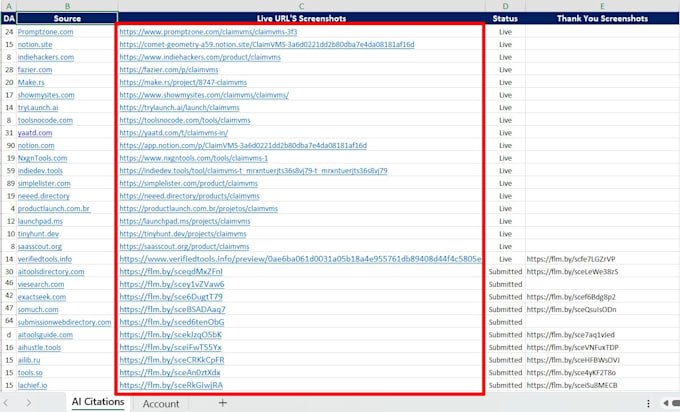Select column A header
This screenshot has width=680, height=412.
click(9, 6)
